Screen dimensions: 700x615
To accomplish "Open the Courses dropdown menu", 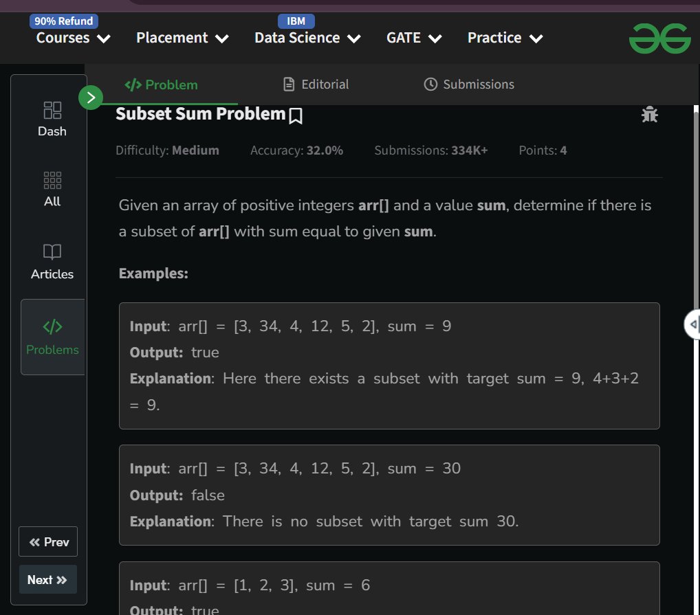I will click(73, 38).
